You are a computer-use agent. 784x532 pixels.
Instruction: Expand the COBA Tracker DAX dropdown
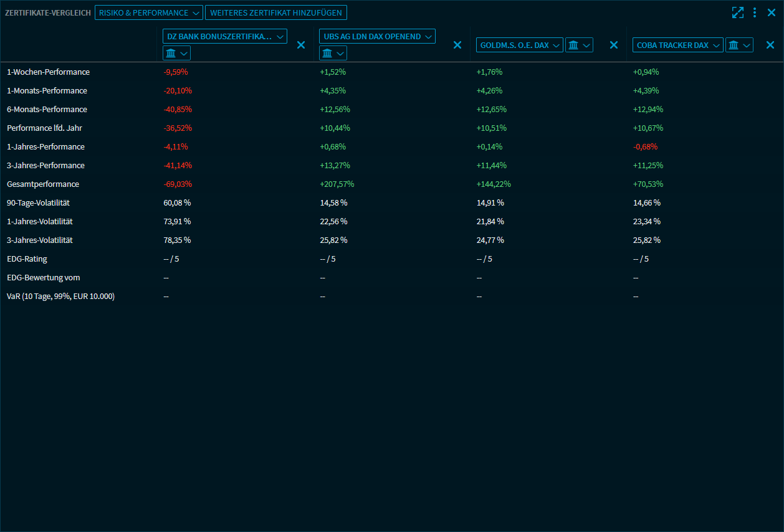point(678,45)
